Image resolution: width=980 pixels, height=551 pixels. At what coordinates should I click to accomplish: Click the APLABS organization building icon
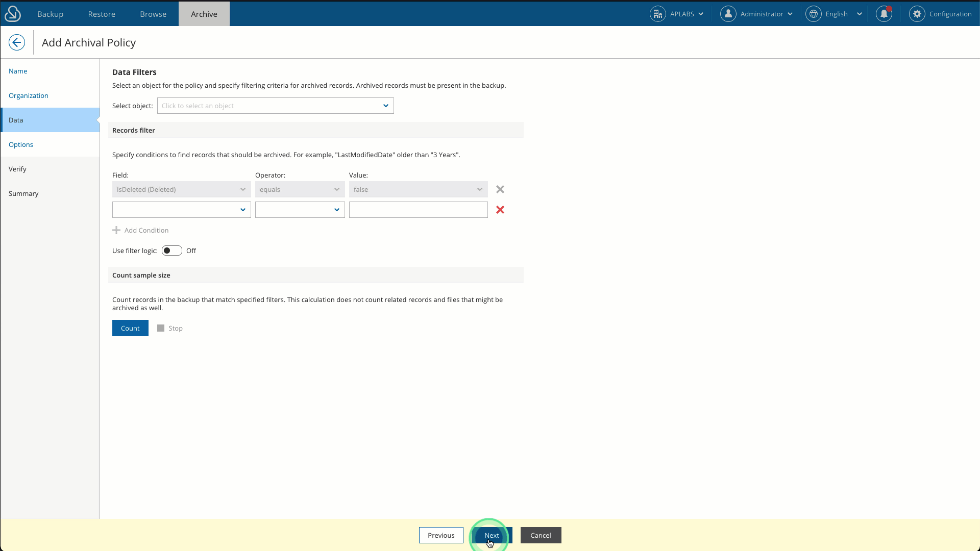[658, 14]
